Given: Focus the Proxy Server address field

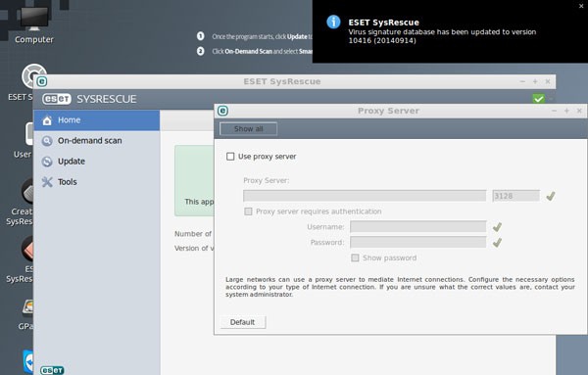Looking at the screenshot, I should coord(365,196).
